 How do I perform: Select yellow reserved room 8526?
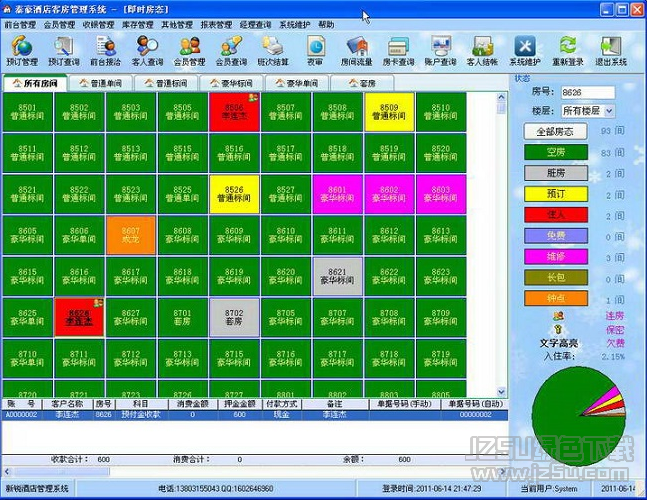pos(234,194)
